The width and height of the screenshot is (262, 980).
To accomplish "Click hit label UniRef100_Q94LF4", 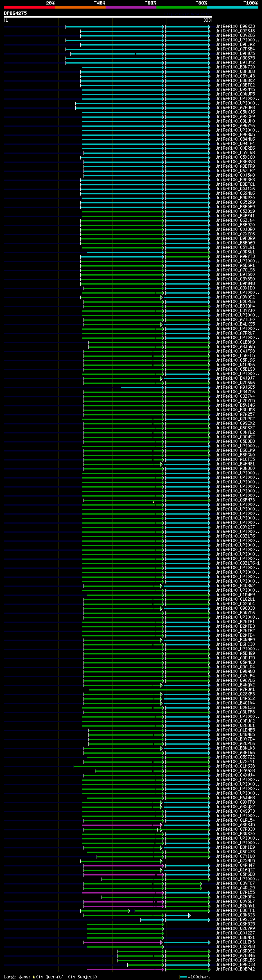I will coord(235,144).
